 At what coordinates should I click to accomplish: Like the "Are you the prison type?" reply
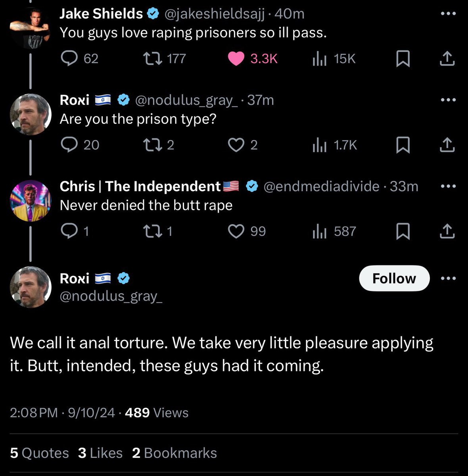[236, 145]
